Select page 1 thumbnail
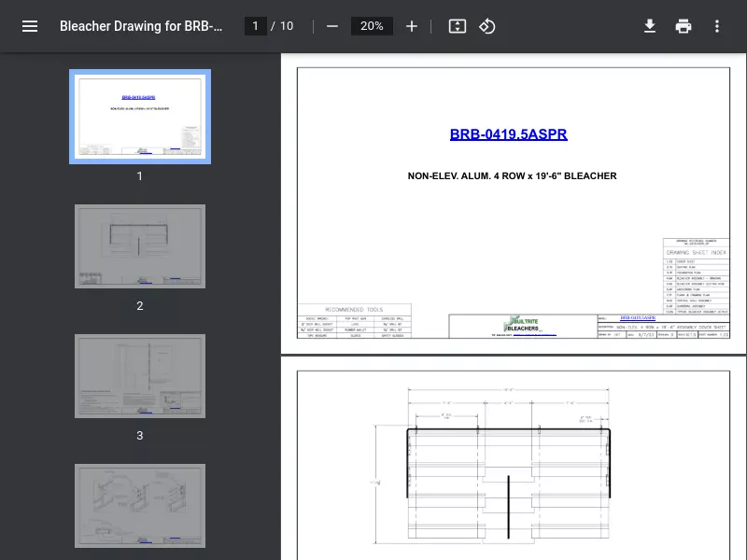This screenshot has width=747, height=560. click(140, 117)
